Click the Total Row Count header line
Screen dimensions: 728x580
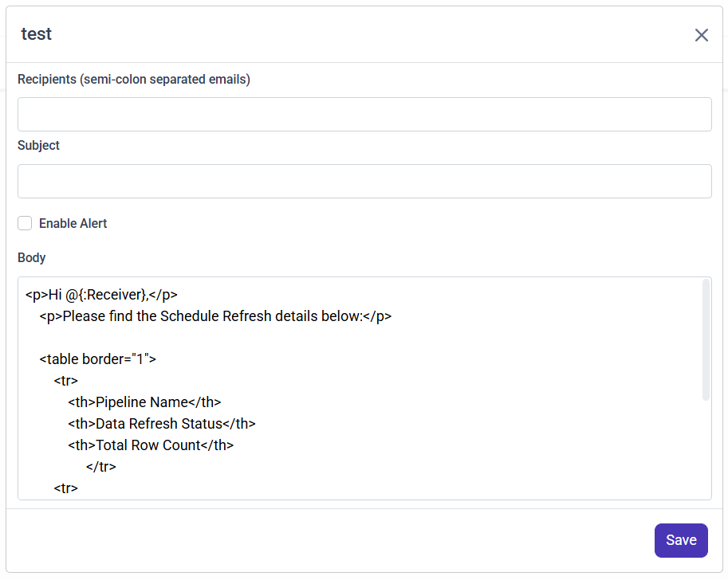click(x=151, y=445)
